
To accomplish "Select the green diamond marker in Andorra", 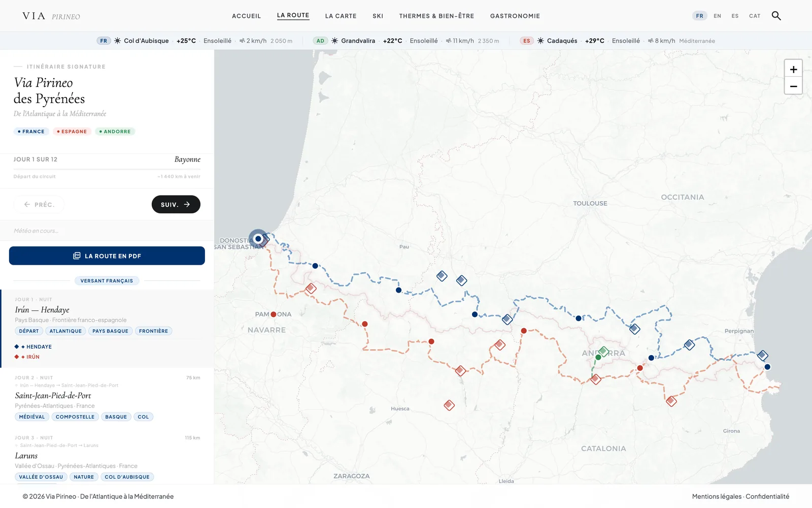I will 603,351.
